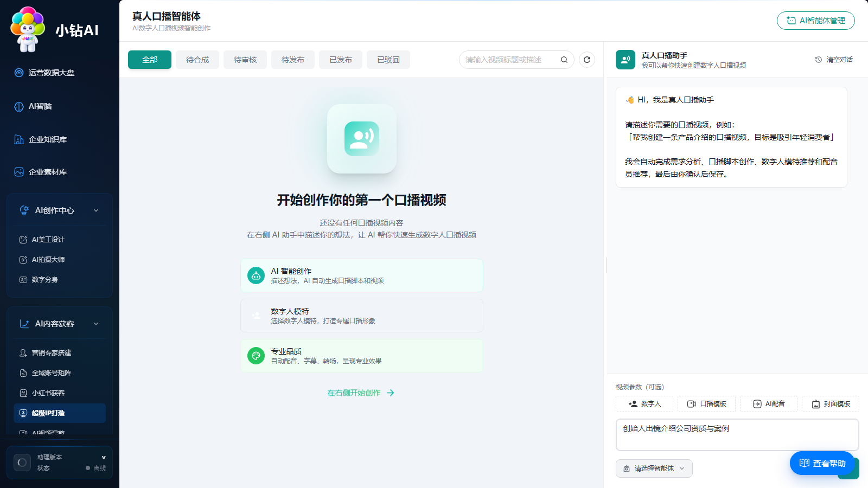Click the 清空对话 history icon
Image resolution: width=868 pixels, height=488 pixels.
(819, 60)
